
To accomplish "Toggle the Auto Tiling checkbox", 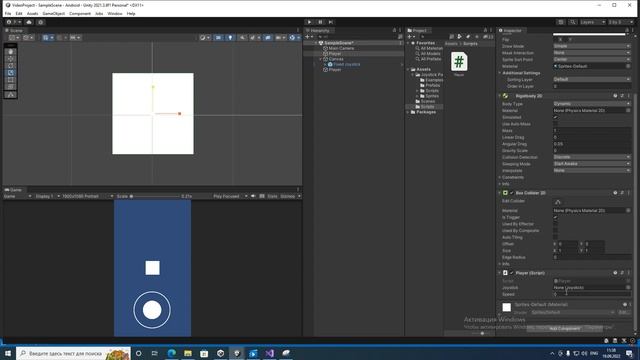I will 556,237.
